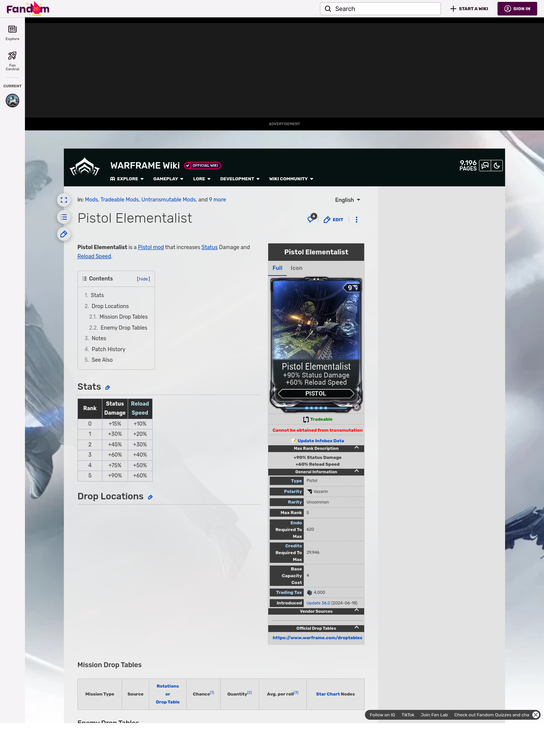
Task: Click the Star Chart header link
Action: tap(328, 694)
